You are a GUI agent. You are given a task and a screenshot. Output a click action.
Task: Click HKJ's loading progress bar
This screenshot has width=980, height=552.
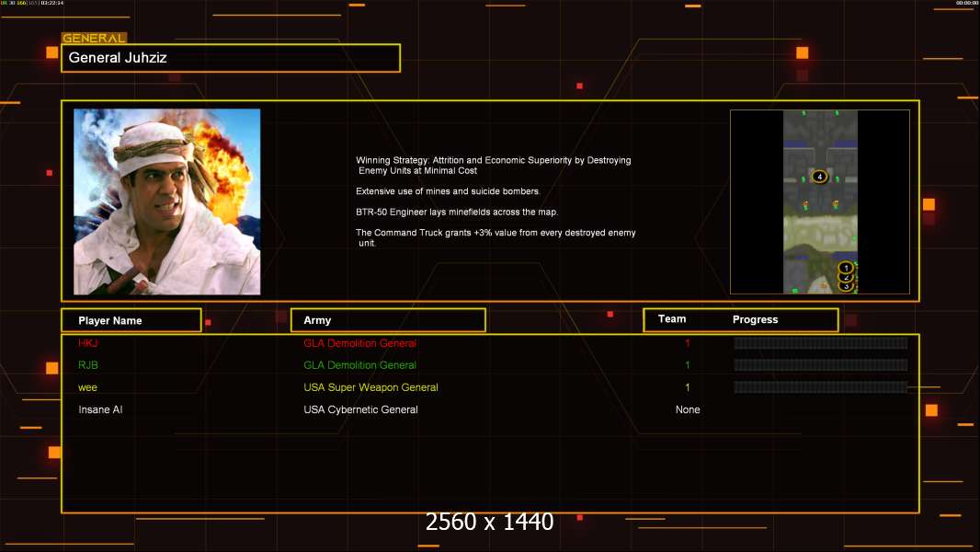point(821,342)
